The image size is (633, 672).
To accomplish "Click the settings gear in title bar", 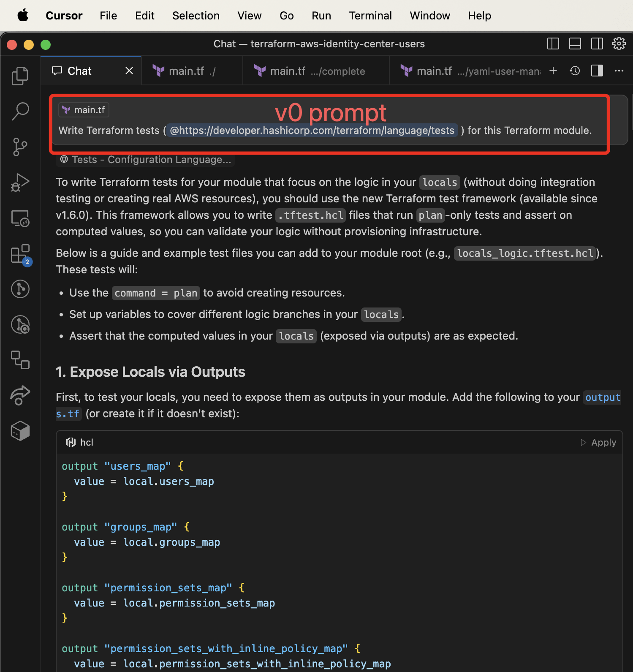I will point(619,44).
